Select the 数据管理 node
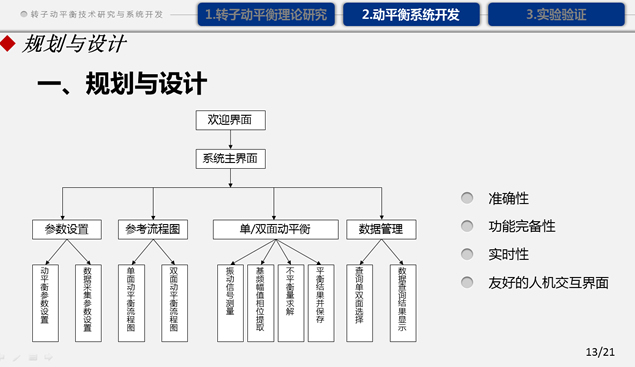This screenshot has height=367, width=635. pos(381,229)
